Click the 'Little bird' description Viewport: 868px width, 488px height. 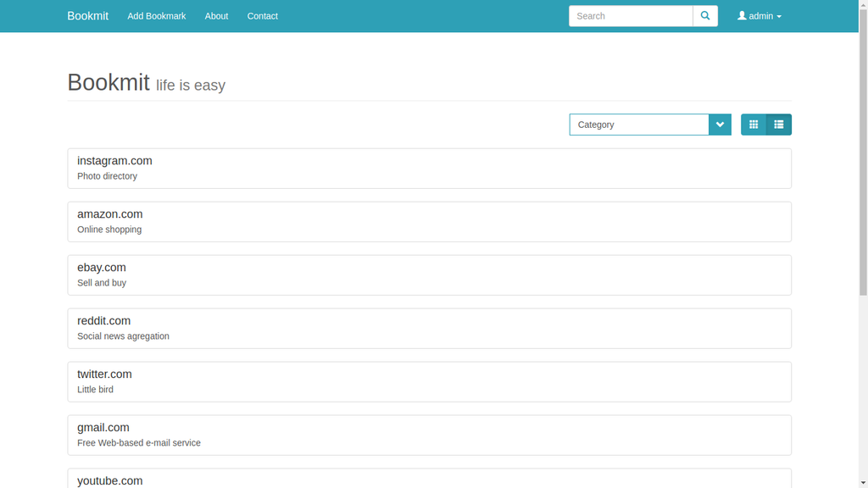point(95,390)
